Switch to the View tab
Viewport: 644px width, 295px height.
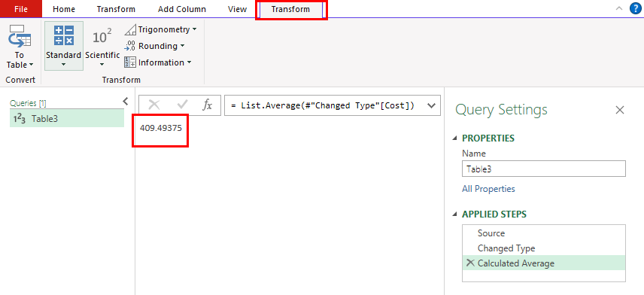pyautogui.click(x=237, y=9)
